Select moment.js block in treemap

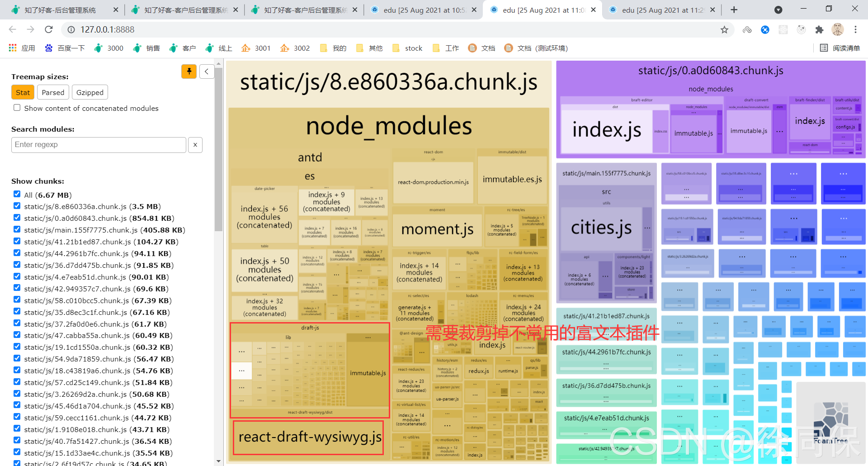coord(437,230)
